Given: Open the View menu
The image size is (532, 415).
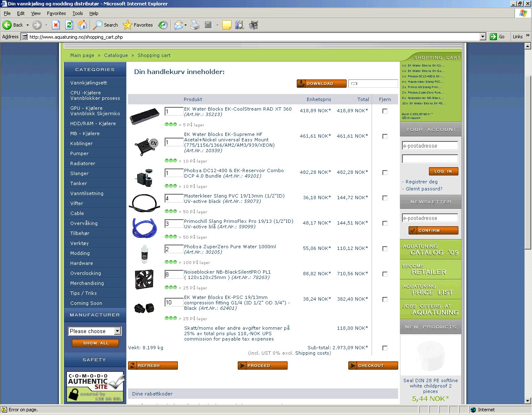Looking at the screenshot, I should [x=36, y=13].
